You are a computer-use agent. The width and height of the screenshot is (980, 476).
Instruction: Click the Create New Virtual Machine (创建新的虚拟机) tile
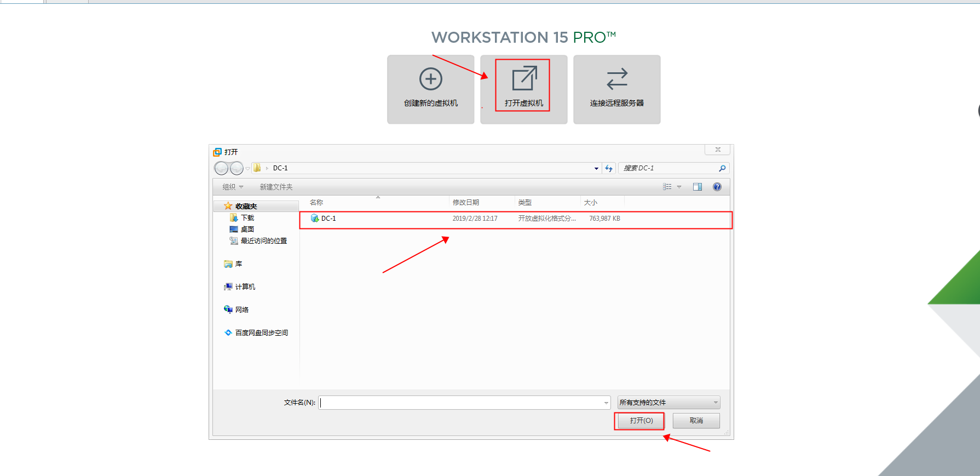click(430, 89)
